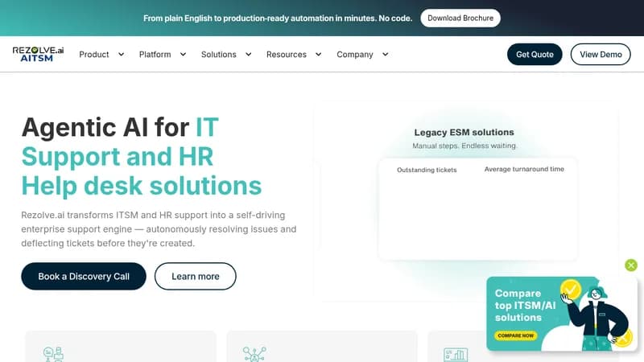Open the Product menu

click(94, 54)
